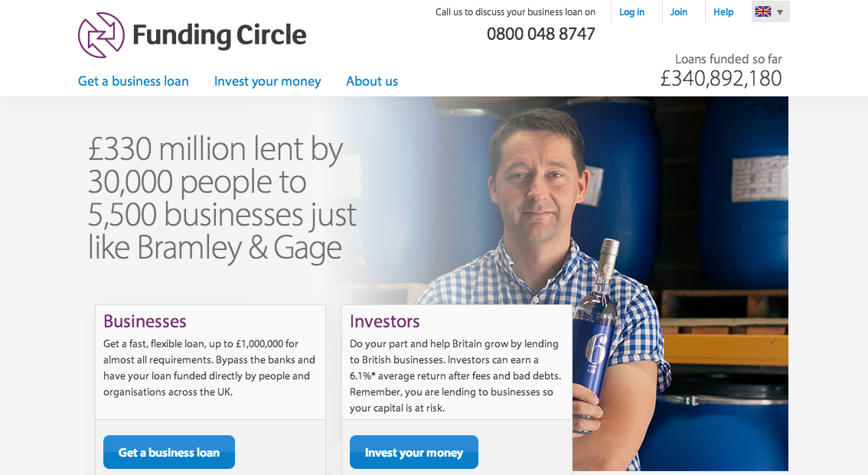Image resolution: width=868 pixels, height=475 pixels.
Task: Select the Businesses card heading
Action: pos(145,321)
